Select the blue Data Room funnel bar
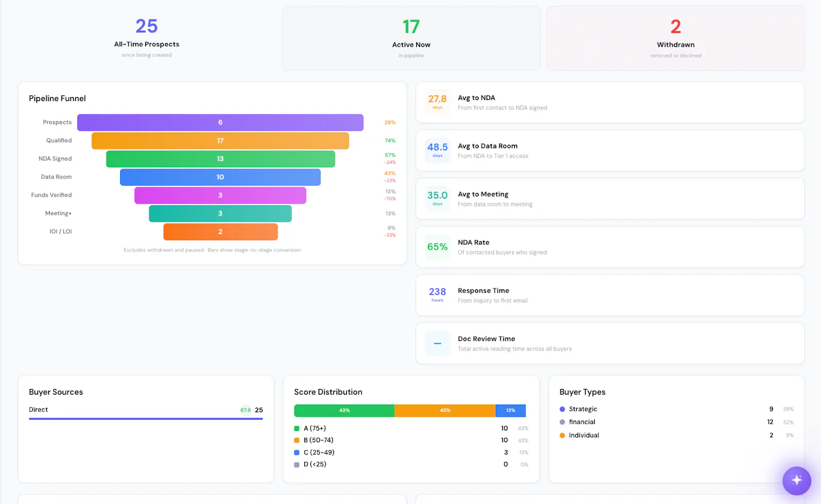 coord(220,177)
